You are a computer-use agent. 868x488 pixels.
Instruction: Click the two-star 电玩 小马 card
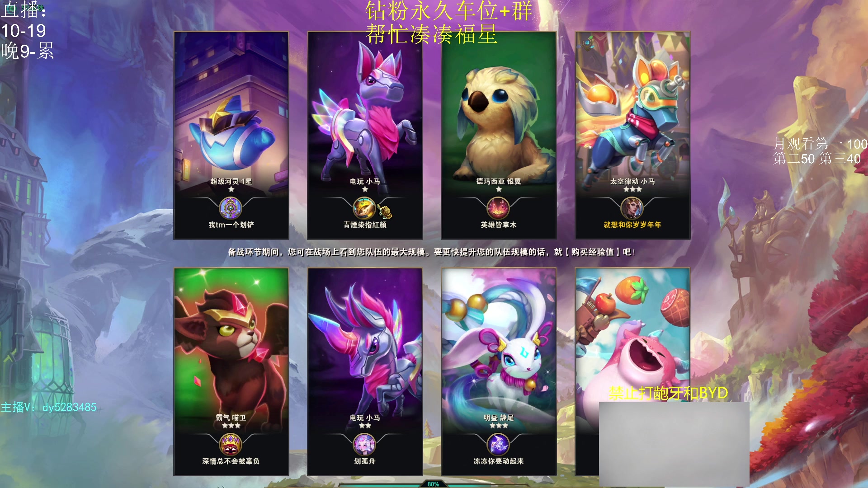[365, 371]
